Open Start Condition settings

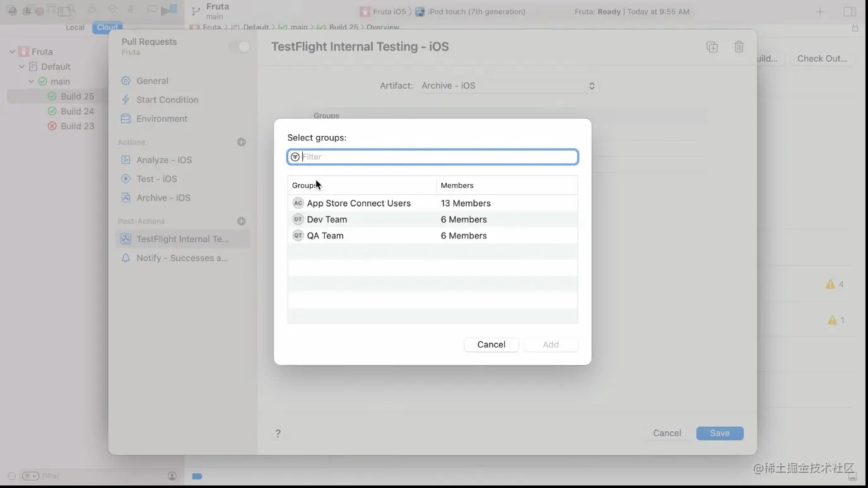click(x=183, y=100)
